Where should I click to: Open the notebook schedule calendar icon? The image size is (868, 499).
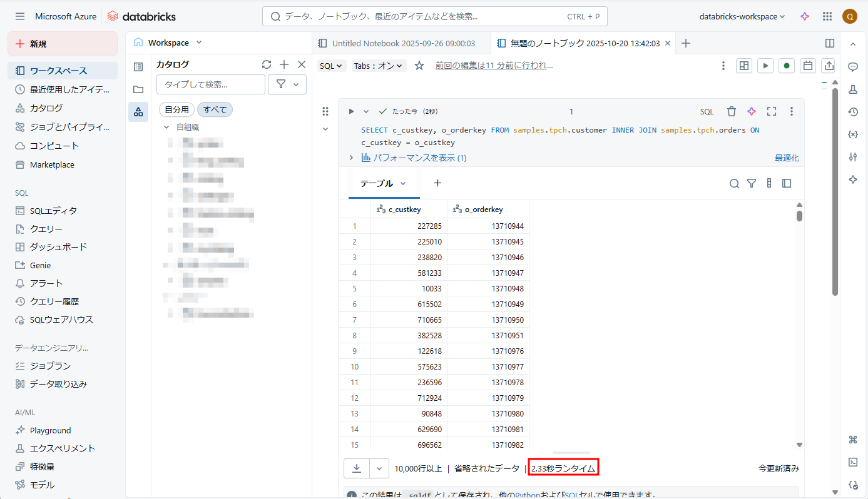(x=808, y=66)
